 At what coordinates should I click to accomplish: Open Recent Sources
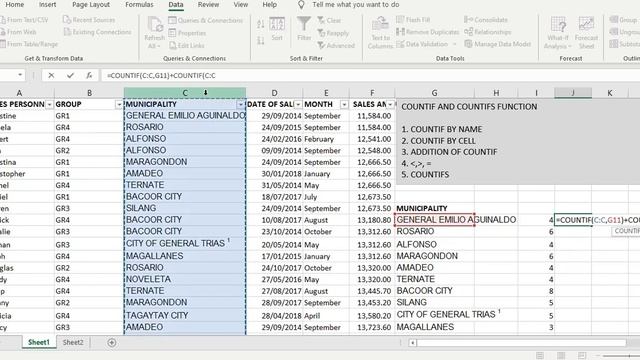click(89, 20)
